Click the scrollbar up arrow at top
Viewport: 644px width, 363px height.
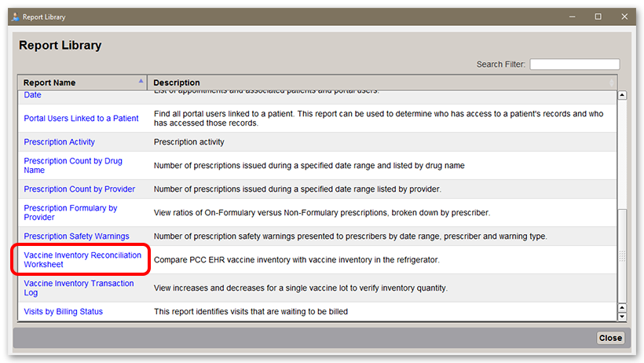(622, 95)
